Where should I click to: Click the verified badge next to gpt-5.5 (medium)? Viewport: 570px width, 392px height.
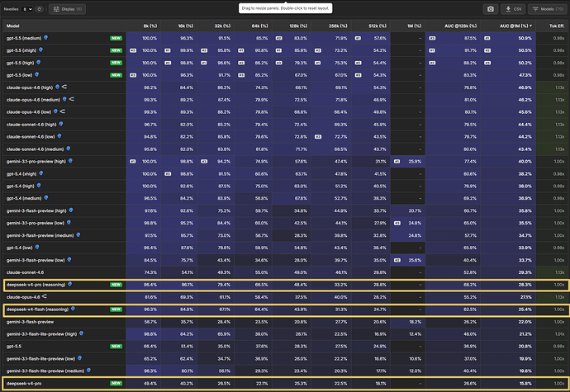coord(45,37)
